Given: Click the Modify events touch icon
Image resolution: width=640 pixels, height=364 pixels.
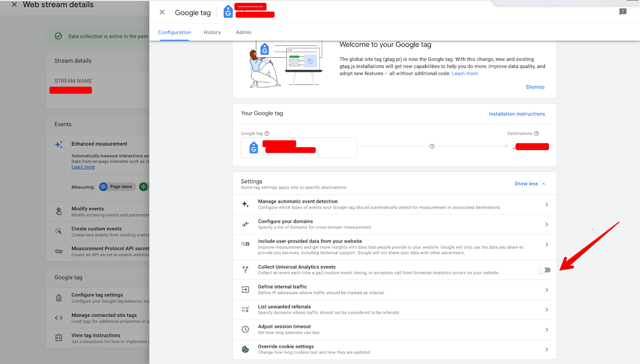Looking at the screenshot, I should tap(59, 211).
